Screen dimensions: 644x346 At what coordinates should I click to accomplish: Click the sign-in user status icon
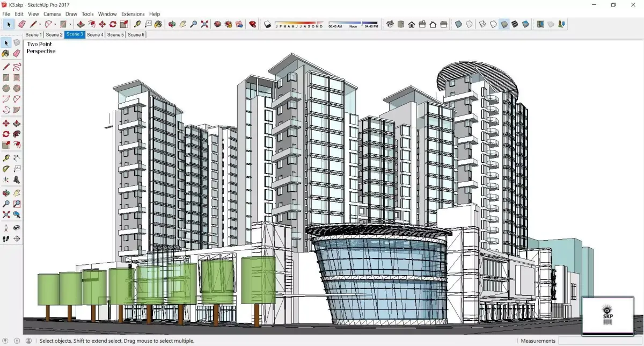[28, 341]
